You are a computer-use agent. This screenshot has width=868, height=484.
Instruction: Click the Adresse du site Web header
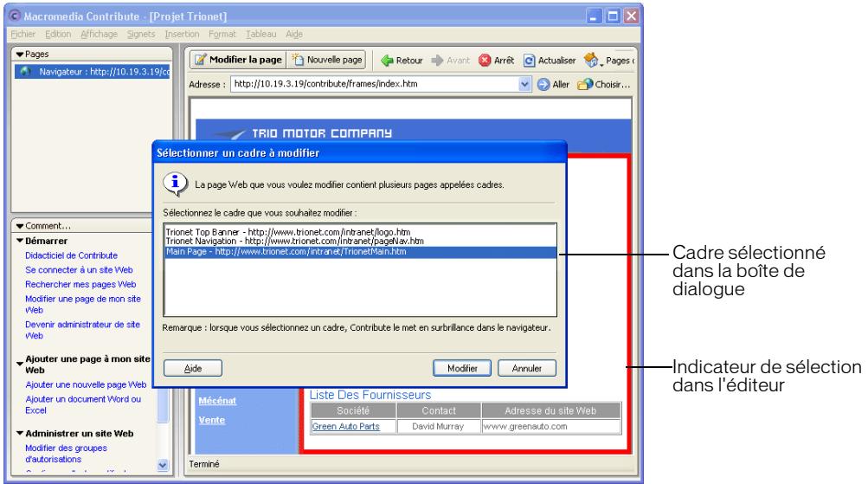(x=551, y=410)
